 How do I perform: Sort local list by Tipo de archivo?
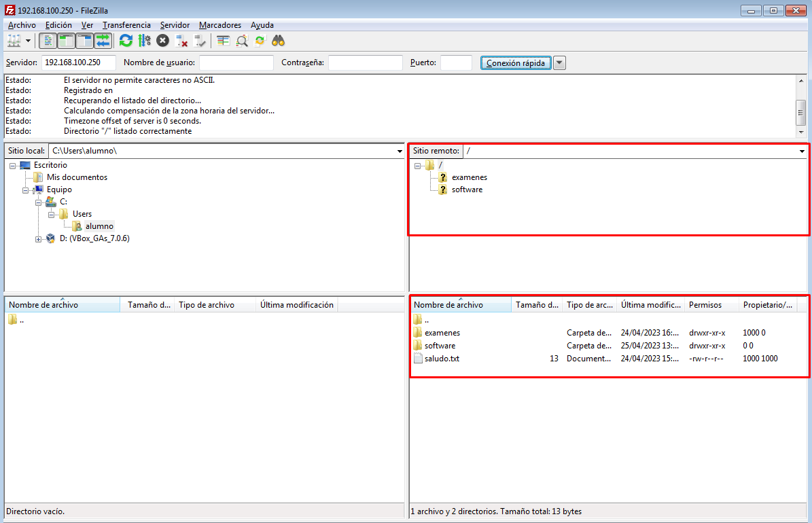click(215, 305)
